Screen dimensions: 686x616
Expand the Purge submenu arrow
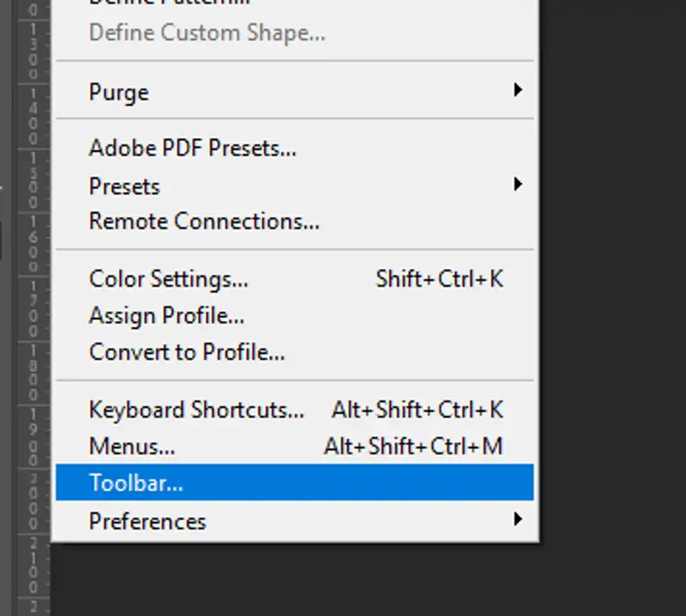[518, 90]
